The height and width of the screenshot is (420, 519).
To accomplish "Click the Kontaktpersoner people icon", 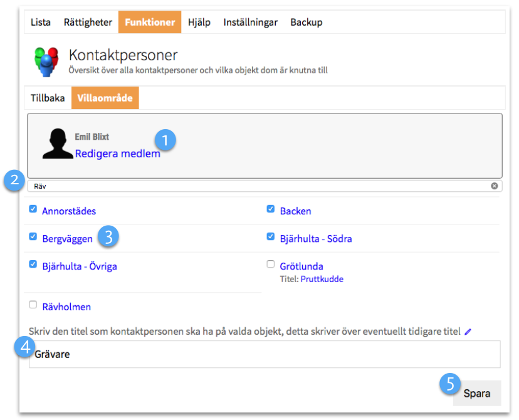I will pos(46,61).
